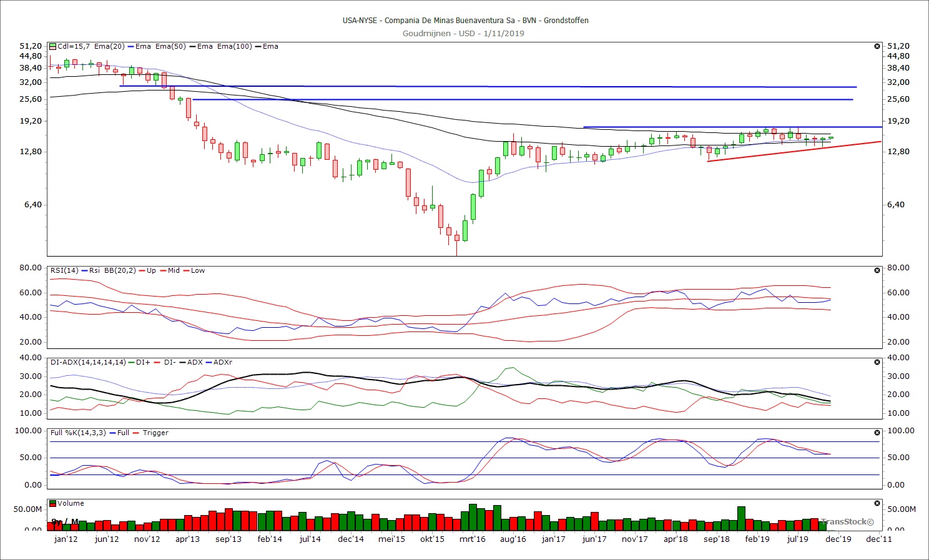The image size is (929, 560).
Task: Click the nov'17 date label
Action: coord(635,539)
